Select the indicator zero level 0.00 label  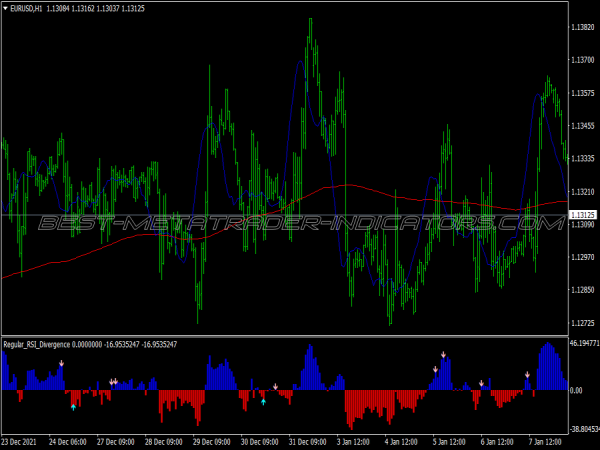(576, 390)
